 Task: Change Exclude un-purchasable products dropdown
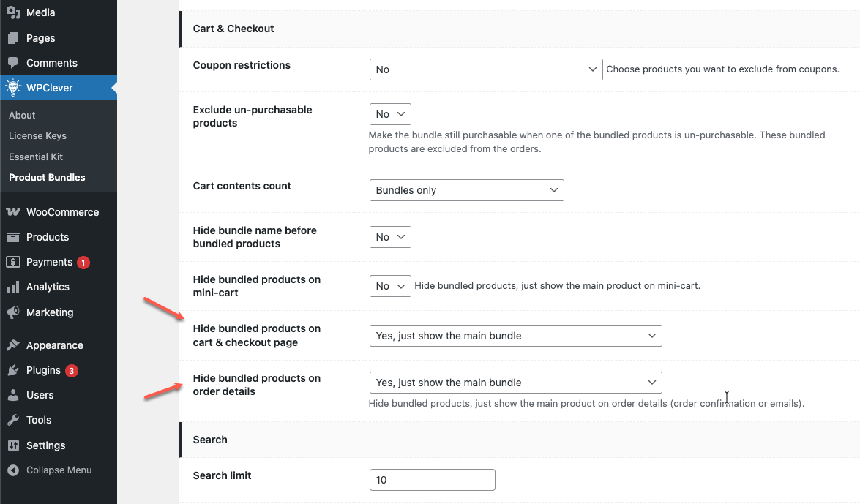[390, 114]
